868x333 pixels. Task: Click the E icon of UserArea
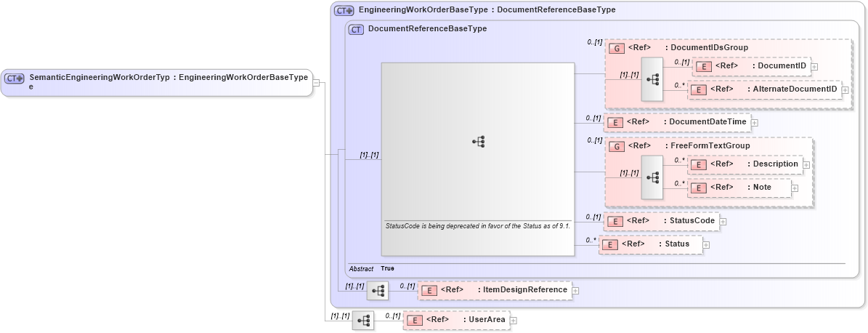(415, 320)
